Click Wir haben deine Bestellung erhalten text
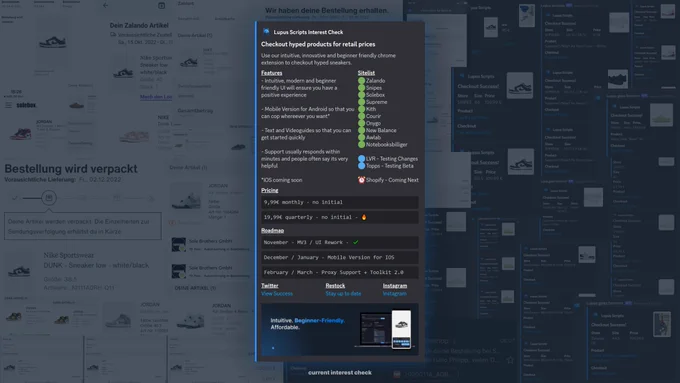Viewport: 680px width, 383px height. point(327,10)
